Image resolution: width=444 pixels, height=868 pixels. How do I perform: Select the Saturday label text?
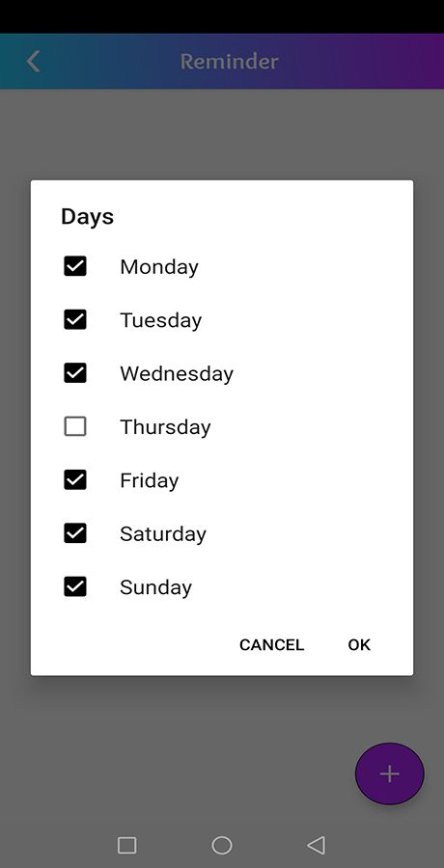(163, 534)
